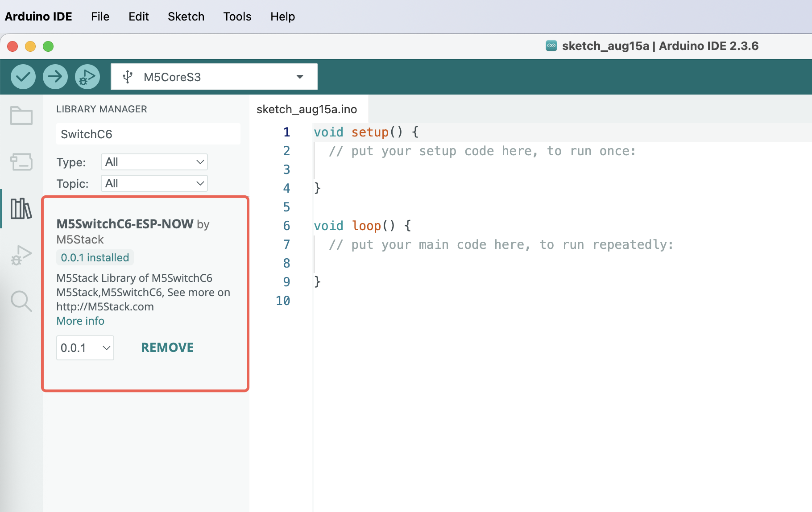812x512 pixels.
Task: Open the More info link
Action: [x=80, y=321]
